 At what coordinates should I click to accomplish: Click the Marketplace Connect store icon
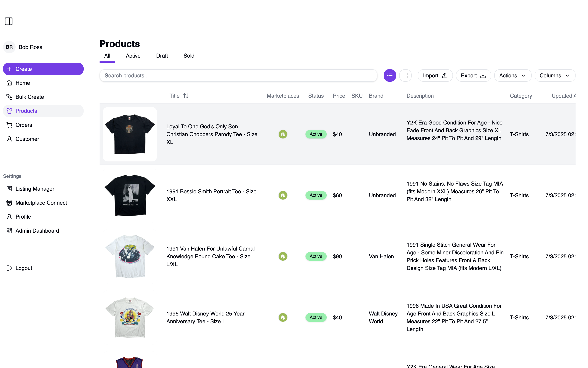9,203
